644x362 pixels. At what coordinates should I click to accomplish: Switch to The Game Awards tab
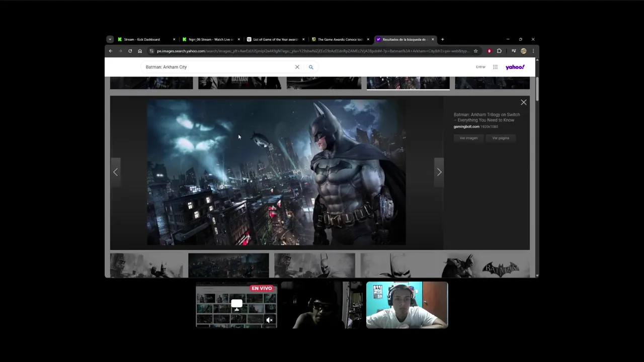click(x=340, y=39)
